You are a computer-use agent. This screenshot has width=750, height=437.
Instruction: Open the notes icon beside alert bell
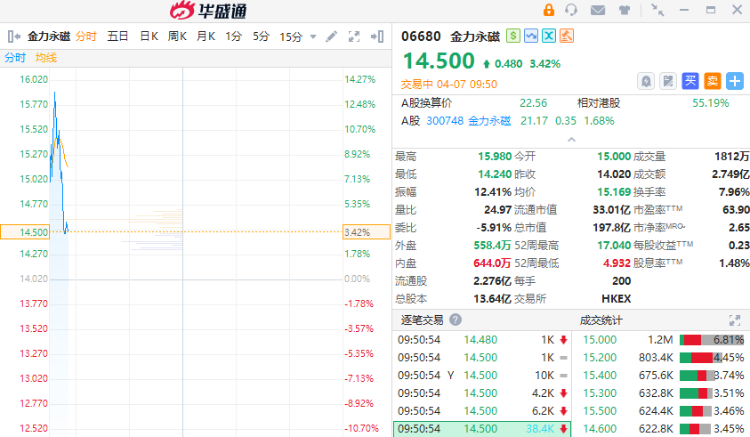pos(668,80)
